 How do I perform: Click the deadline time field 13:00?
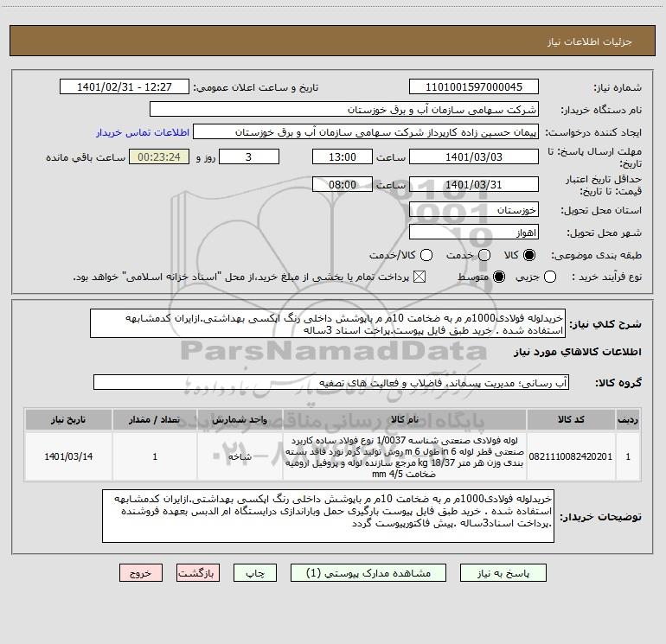[343, 156]
